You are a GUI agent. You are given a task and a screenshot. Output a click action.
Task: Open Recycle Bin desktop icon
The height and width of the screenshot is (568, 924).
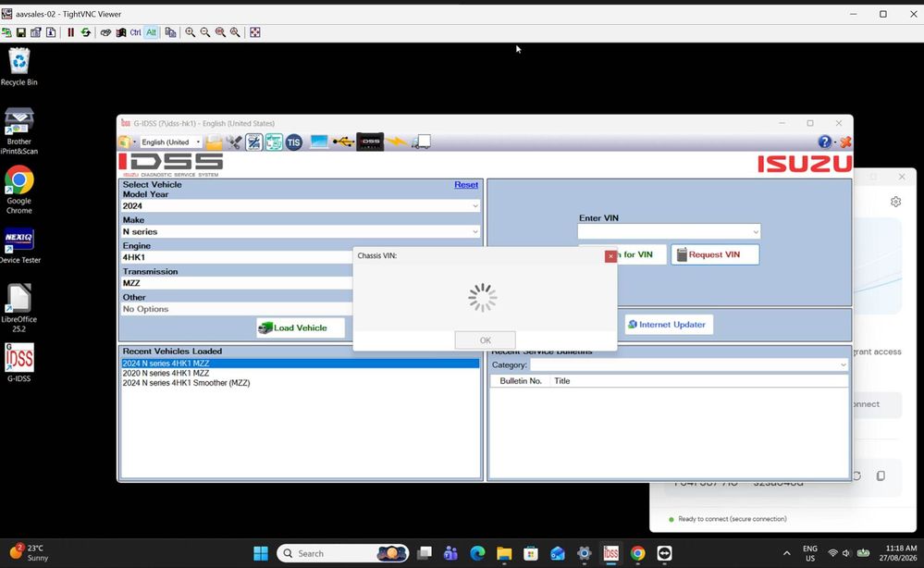[x=18, y=67]
